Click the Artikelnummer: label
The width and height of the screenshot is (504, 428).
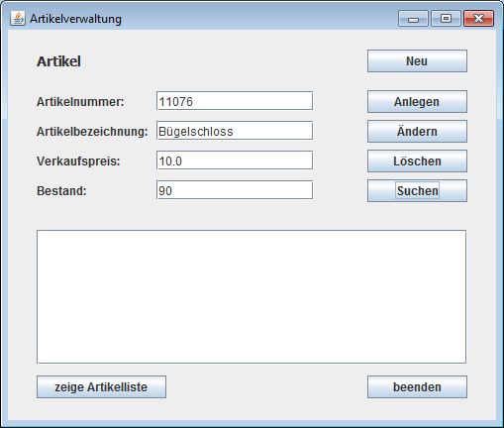click(x=80, y=102)
